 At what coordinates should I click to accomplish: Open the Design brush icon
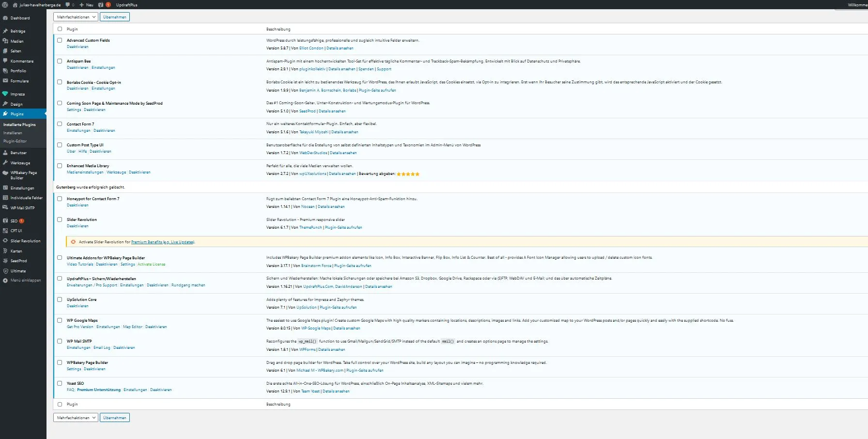5,104
